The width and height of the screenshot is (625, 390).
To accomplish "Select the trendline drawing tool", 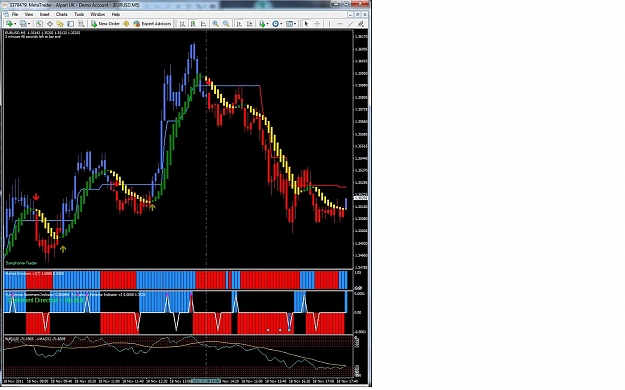I will 351,24.
